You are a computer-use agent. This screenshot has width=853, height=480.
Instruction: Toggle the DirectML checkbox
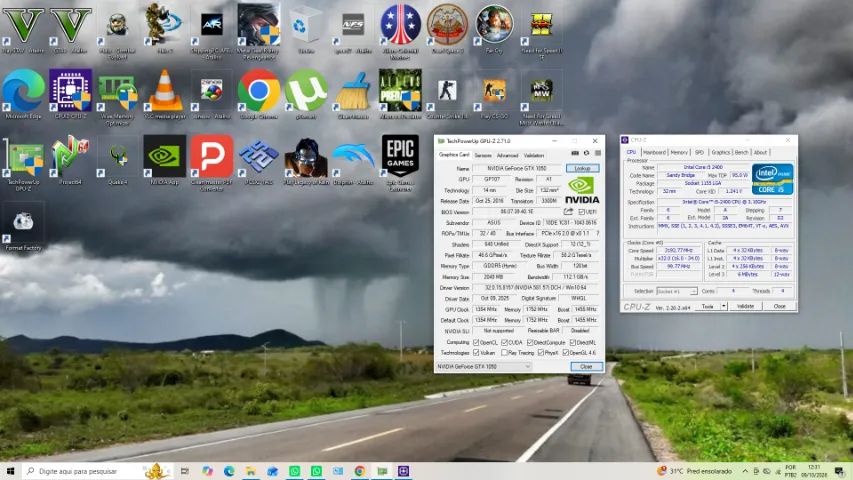572,342
